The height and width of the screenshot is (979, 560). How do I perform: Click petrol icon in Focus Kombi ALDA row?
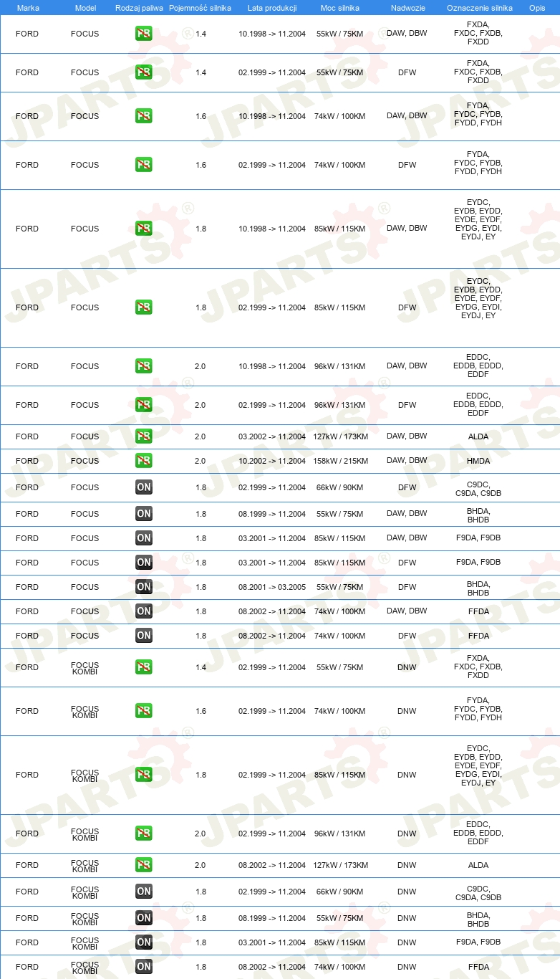[144, 865]
